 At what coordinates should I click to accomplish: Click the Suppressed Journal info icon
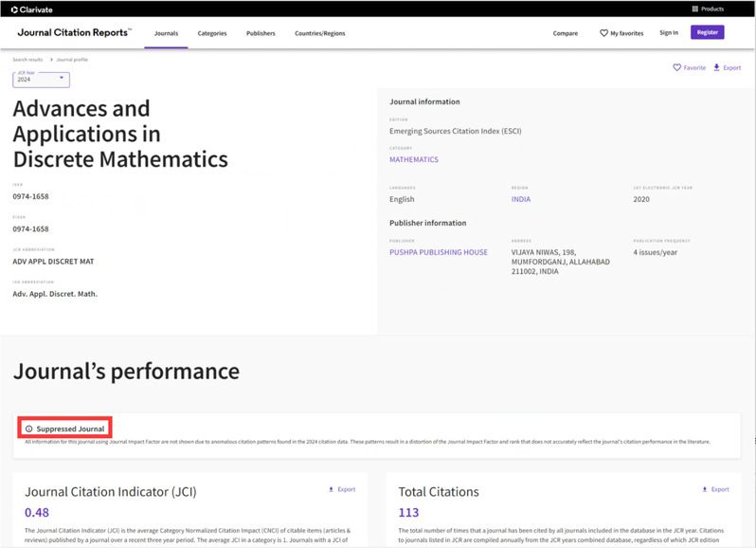pos(28,429)
